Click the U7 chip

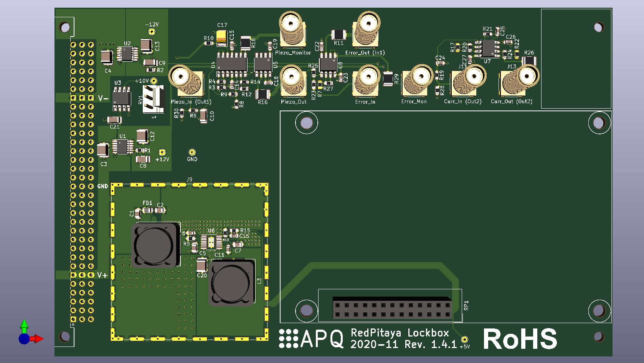(489, 49)
